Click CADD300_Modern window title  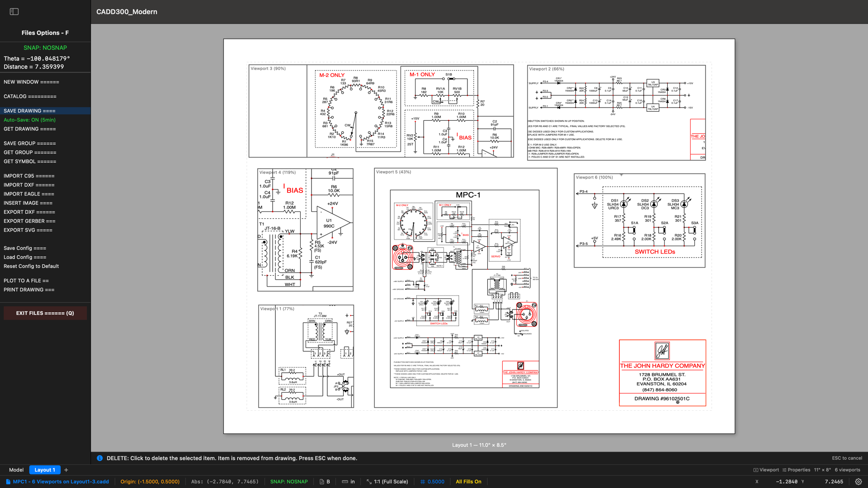[x=127, y=12]
